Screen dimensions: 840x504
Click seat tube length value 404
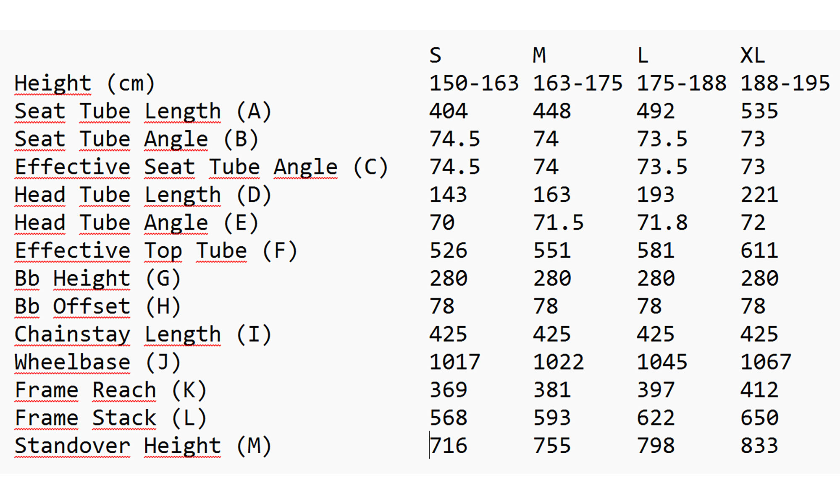(x=448, y=111)
